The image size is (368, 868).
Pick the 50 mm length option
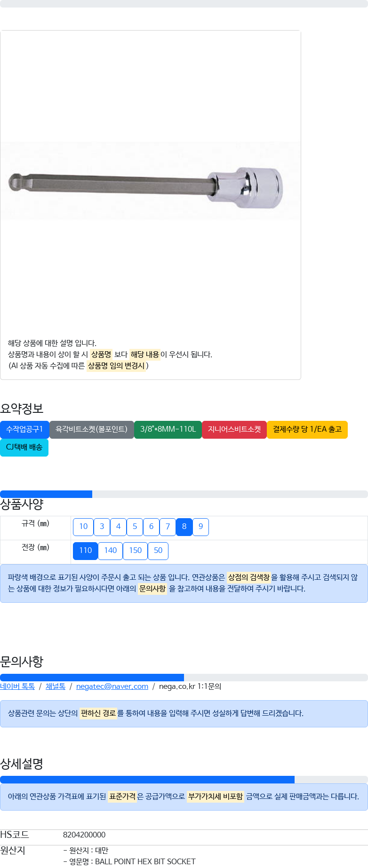pyautogui.click(x=158, y=551)
